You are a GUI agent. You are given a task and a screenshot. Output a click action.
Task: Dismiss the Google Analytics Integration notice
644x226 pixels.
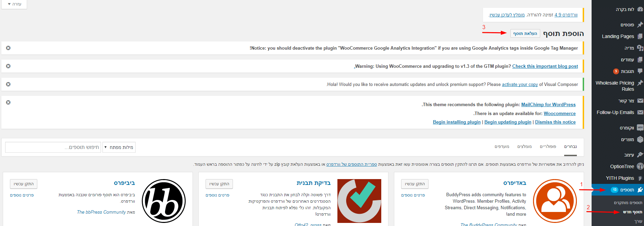[8, 48]
